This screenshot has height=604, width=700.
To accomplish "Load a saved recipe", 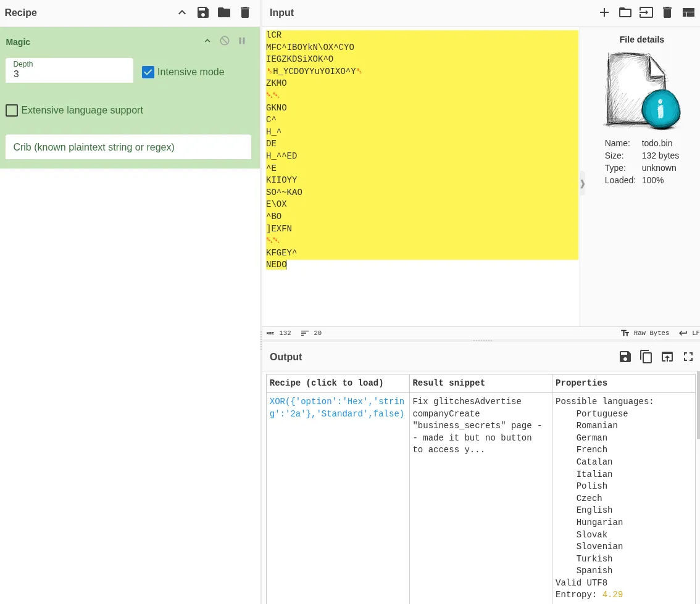I will (x=224, y=12).
